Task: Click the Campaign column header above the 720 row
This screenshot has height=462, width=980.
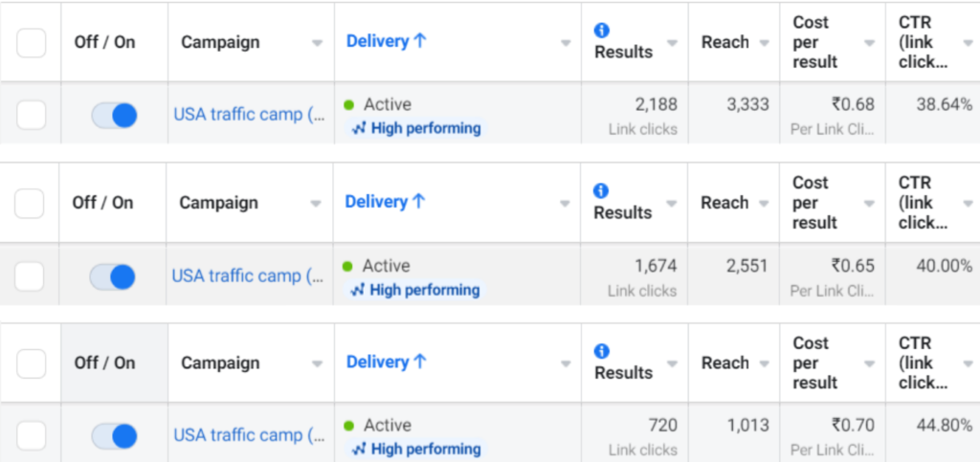Action: (x=220, y=363)
